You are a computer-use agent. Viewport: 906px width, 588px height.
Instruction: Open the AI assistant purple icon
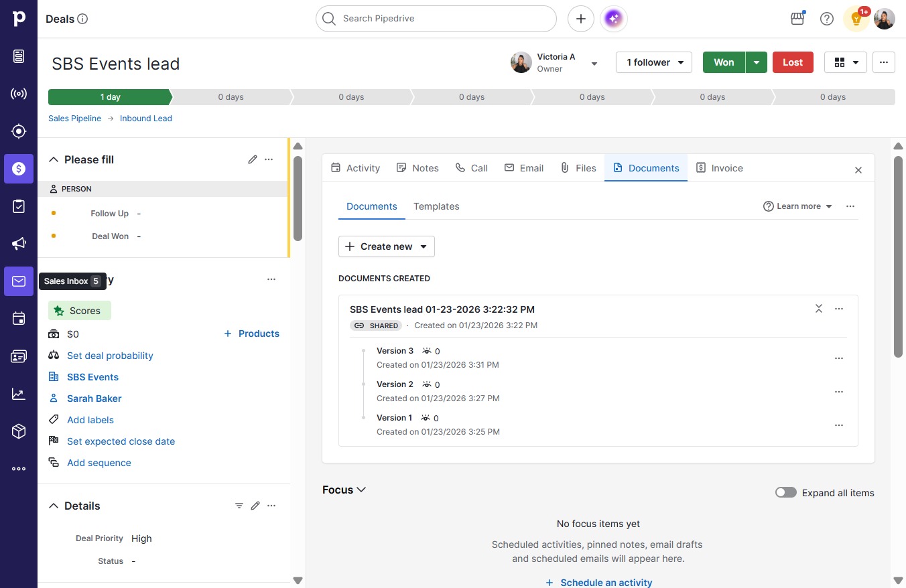click(614, 19)
